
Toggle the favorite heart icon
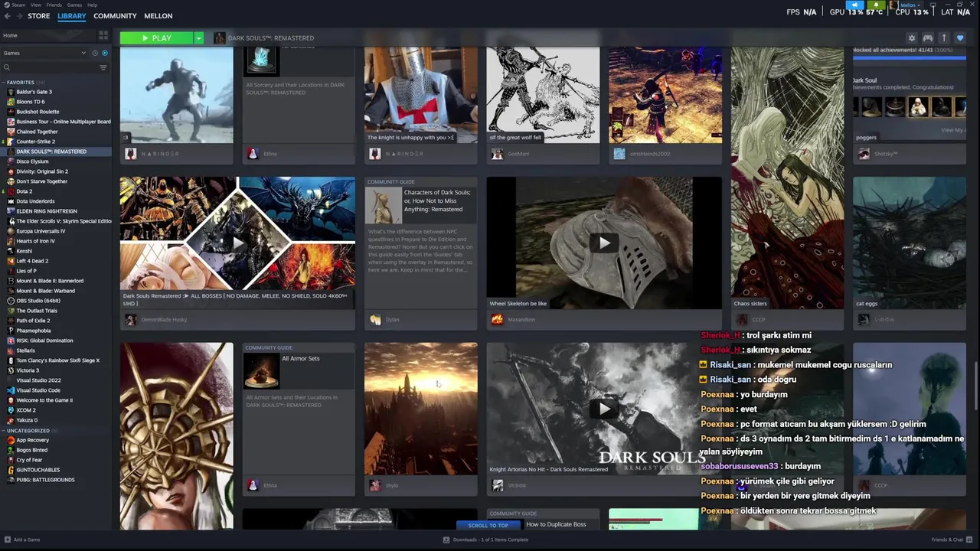coord(960,37)
